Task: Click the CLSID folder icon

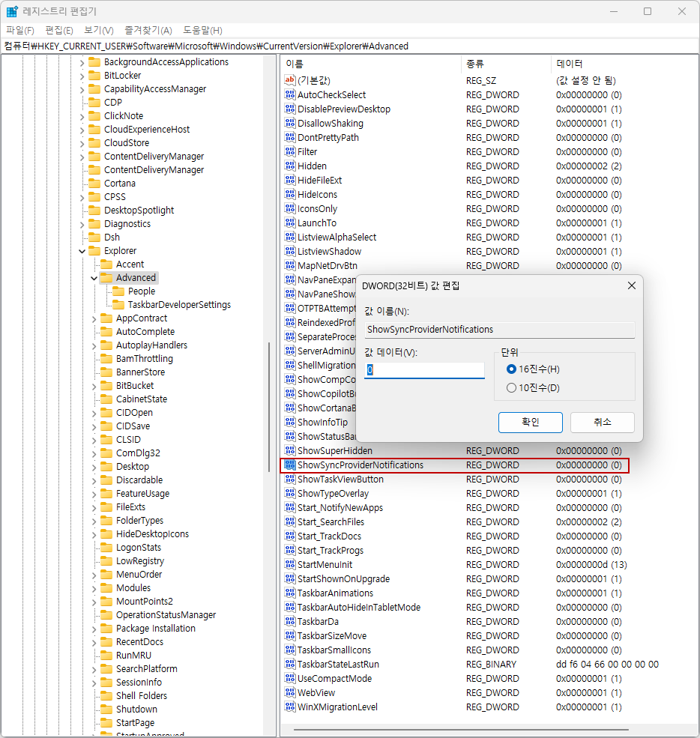Action: [x=107, y=439]
